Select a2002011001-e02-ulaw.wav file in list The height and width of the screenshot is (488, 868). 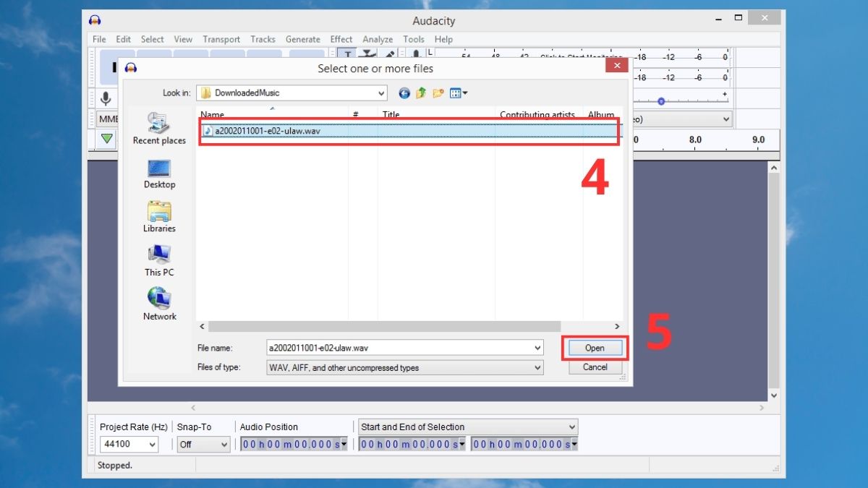click(268, 131)
